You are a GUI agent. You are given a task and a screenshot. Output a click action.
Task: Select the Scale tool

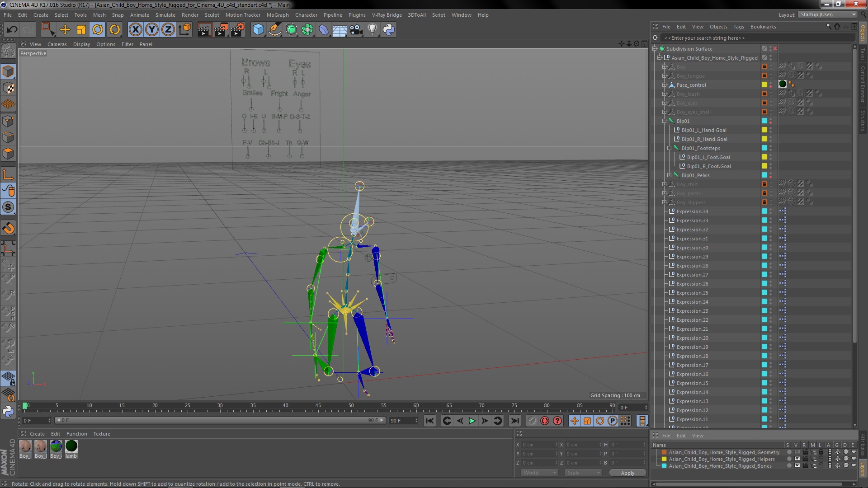81,30
